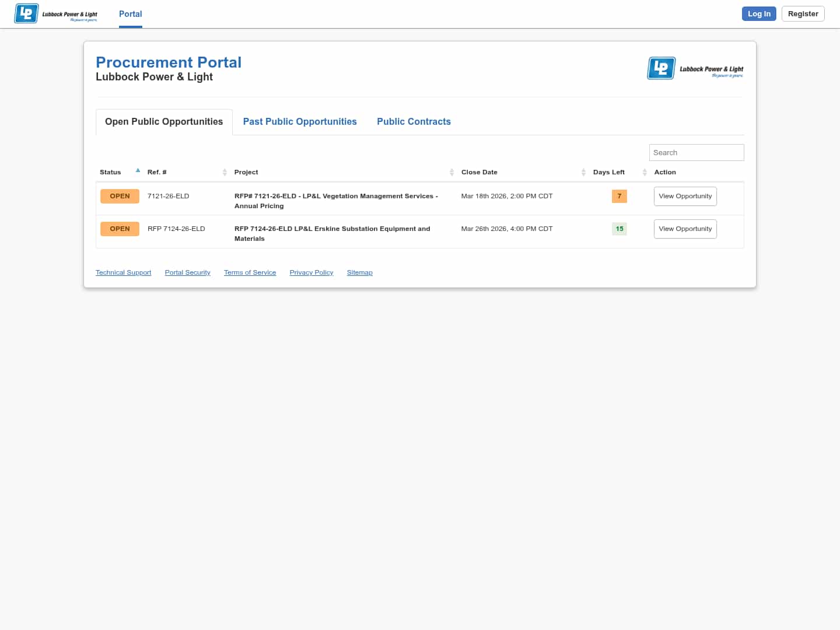This screenshot has height=630, width=840.
Task: Sort by Days Left column arrows
Action: (645, 172)
